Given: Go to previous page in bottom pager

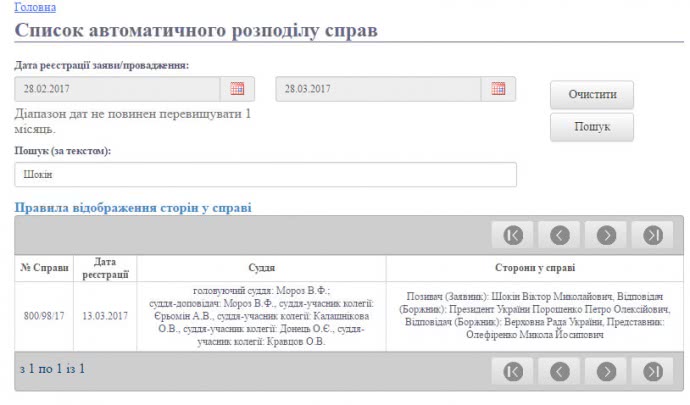Looking at the screenshot, I should 560,371.
